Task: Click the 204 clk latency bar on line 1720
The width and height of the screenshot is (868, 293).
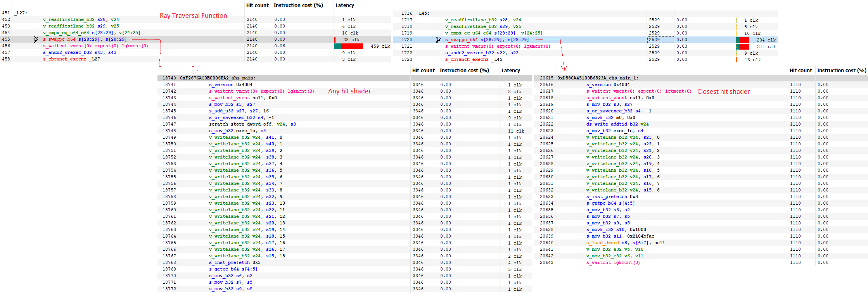Action: coord(743,40)
